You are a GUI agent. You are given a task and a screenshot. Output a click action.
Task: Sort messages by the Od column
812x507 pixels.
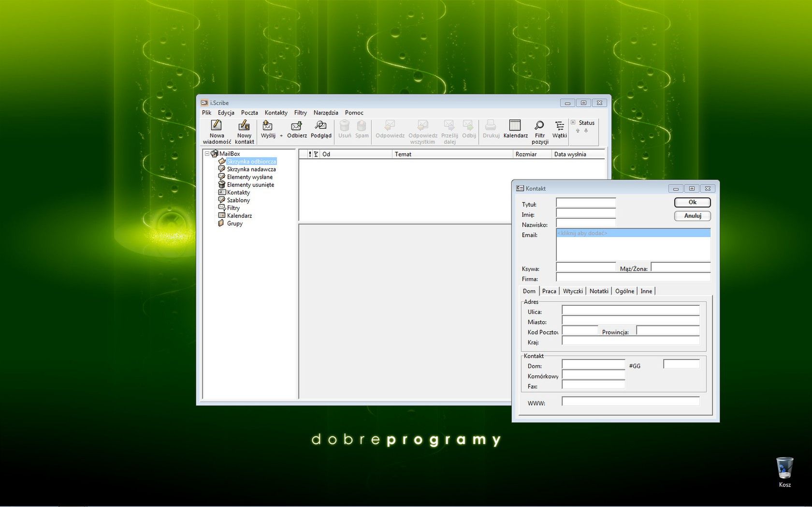pos(356,154)
